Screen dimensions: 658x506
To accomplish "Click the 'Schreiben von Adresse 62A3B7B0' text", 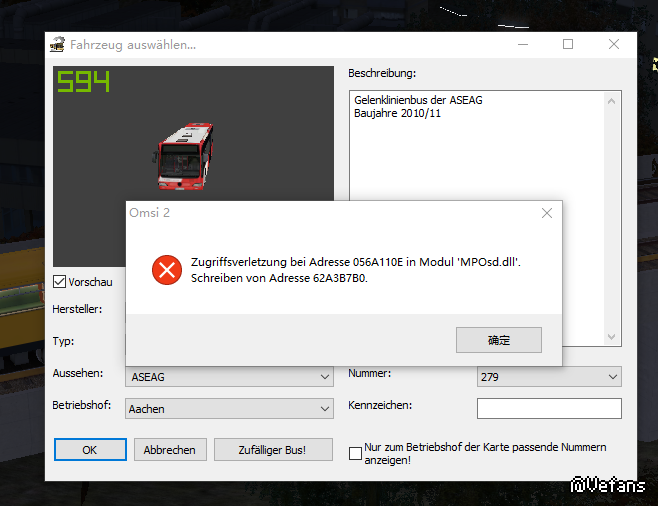I will 279,278.
